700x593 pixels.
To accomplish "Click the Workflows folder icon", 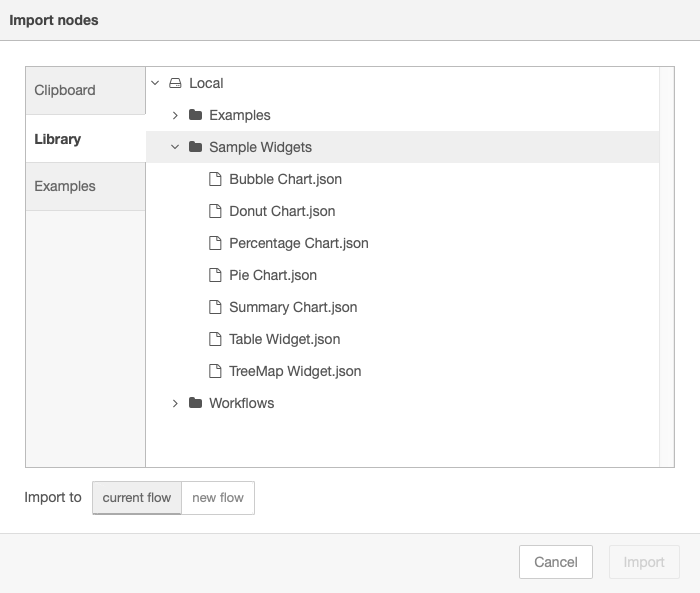I will click(195, 403).
